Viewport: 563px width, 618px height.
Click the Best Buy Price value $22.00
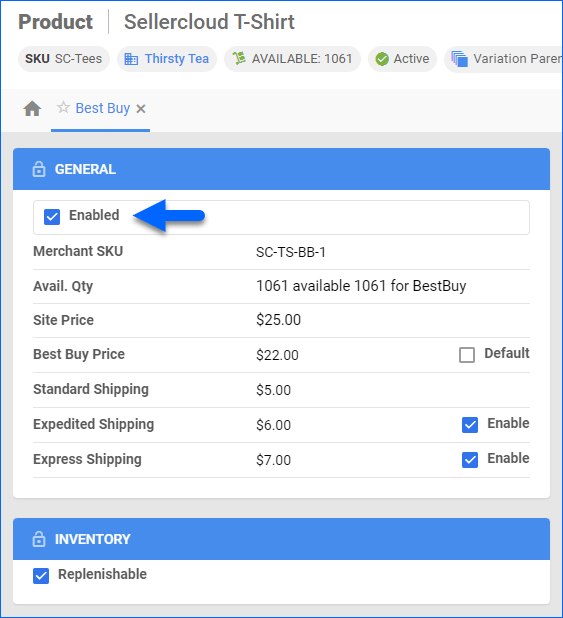coord(277,355)
